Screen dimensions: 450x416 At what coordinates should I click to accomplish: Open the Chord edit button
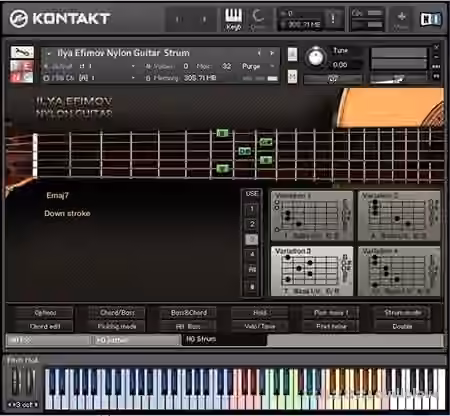pyautogui.click(x=45, y=326)
